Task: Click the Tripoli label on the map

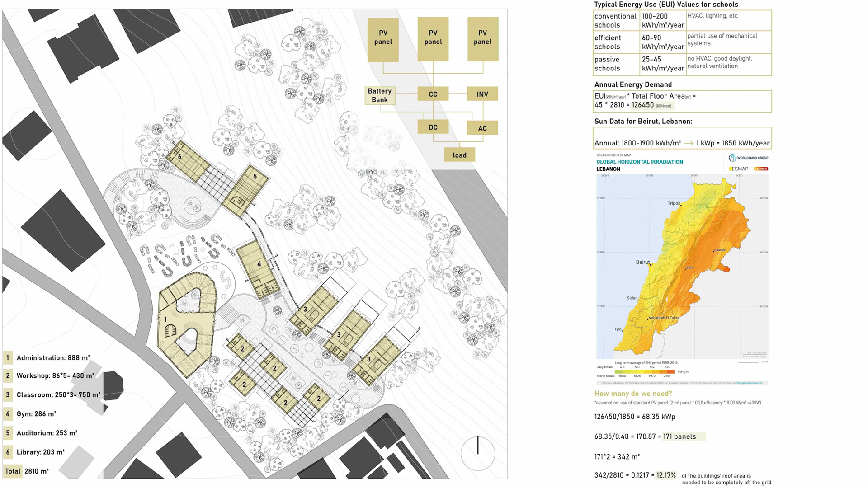Action: 673,203
